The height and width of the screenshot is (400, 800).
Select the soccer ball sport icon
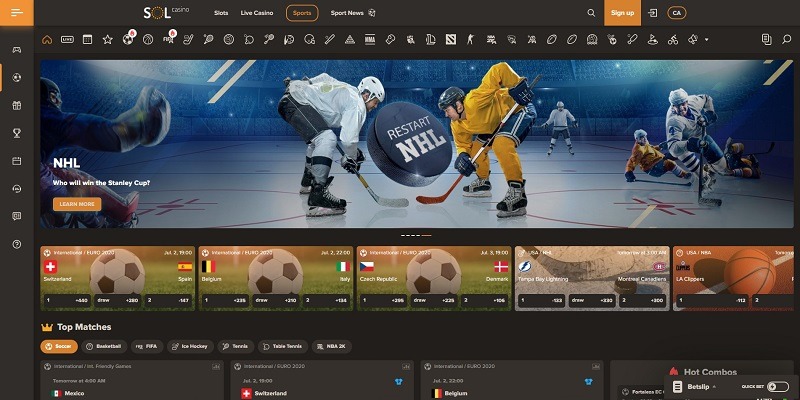(128, 39)
